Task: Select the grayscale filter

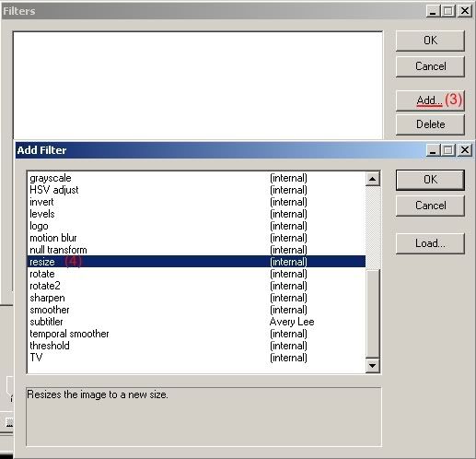Action: click(x=196, y=178)
